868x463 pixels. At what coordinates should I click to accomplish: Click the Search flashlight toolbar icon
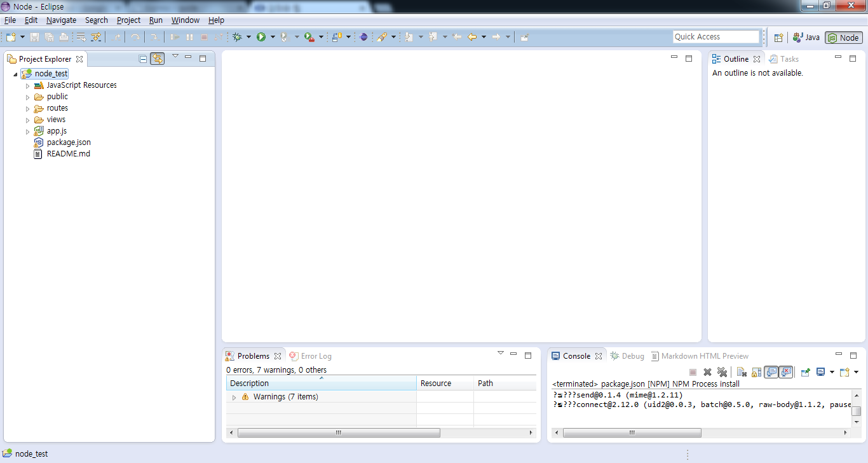coord(381,37)
